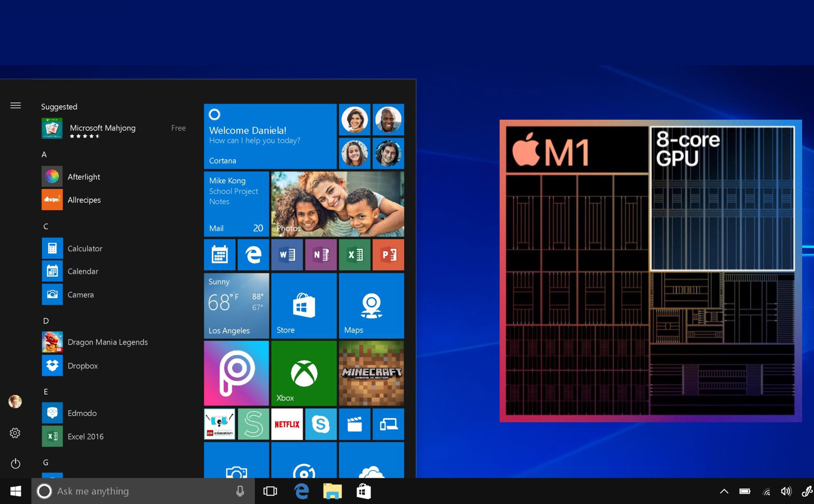814x504 pixels.
Task: Launch Calculator from the apps list
Action: [85, 248]
